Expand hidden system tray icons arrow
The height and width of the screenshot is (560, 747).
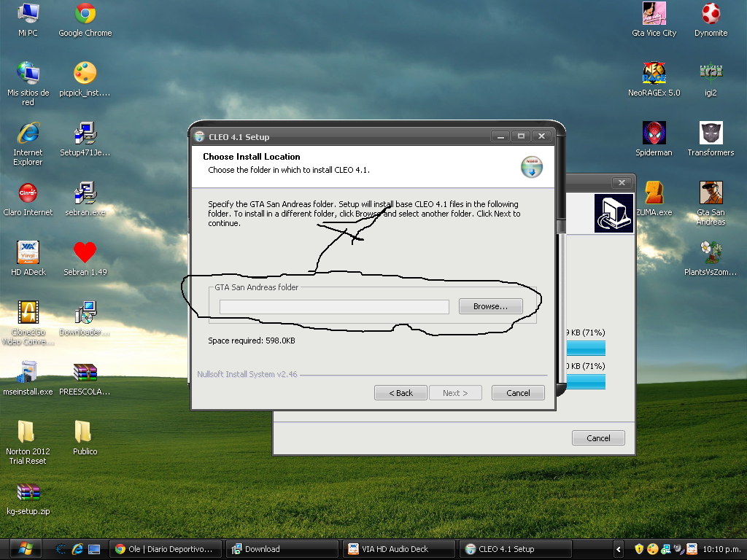[x=619, y=549]
